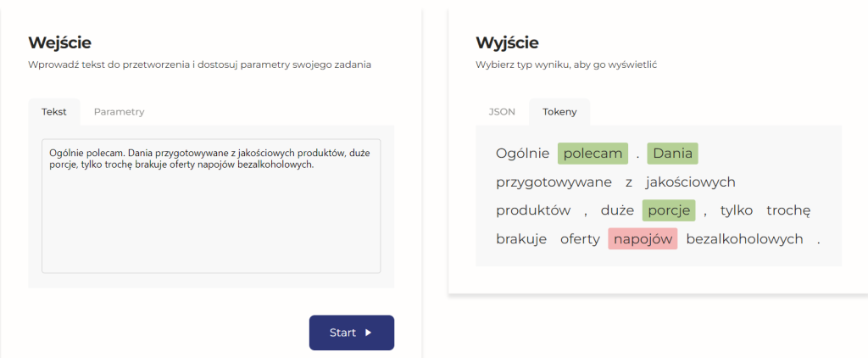Select the 'jakościowych' token
The height and width of the screenshot is (358, 868).
690,182
